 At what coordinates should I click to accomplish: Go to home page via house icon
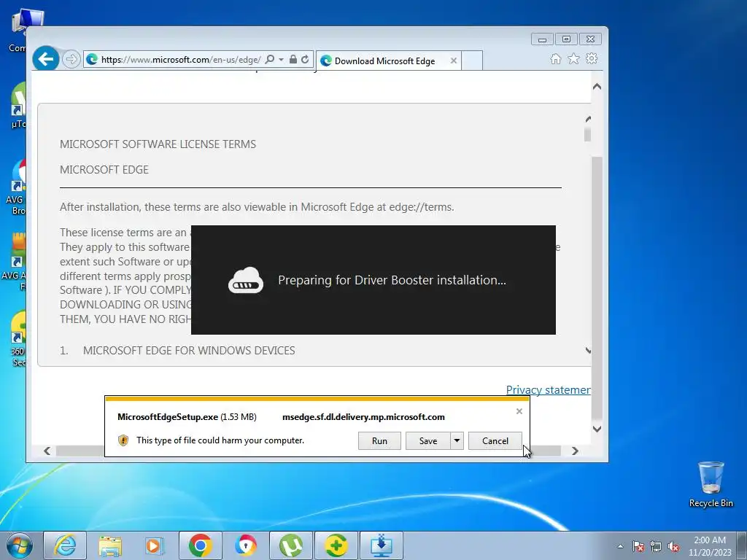555,58
